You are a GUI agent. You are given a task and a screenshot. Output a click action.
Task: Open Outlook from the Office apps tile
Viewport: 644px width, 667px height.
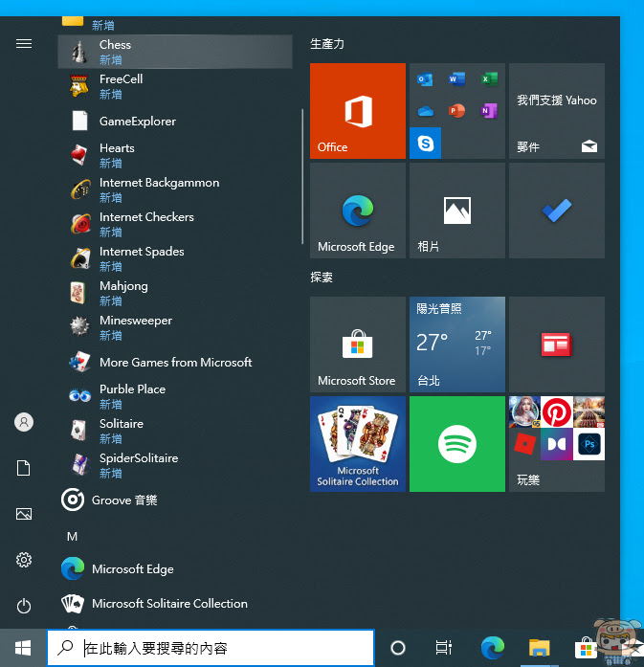[x=425, y=79]
